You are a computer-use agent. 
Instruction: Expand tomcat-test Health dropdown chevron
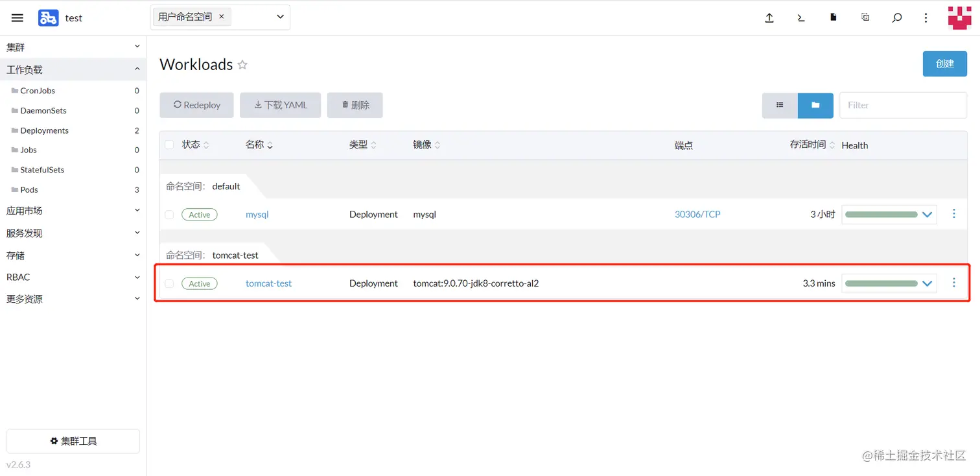click(927, 283)
